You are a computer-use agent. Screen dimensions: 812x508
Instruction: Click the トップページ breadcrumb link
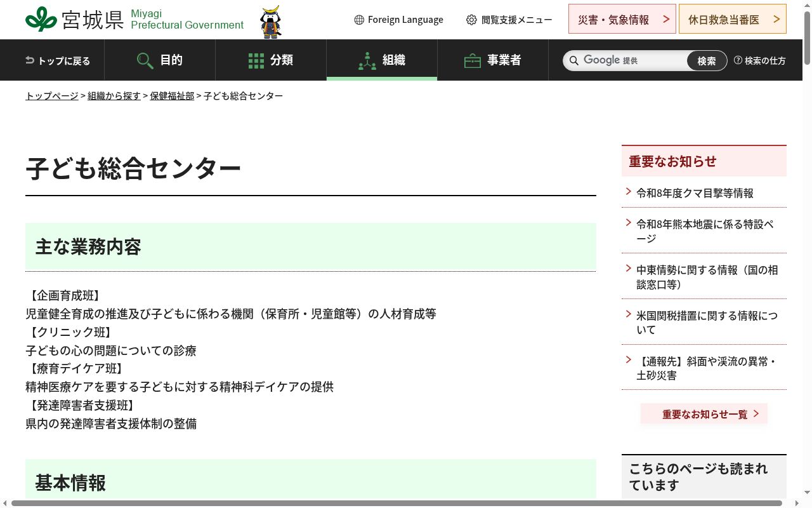52,96
